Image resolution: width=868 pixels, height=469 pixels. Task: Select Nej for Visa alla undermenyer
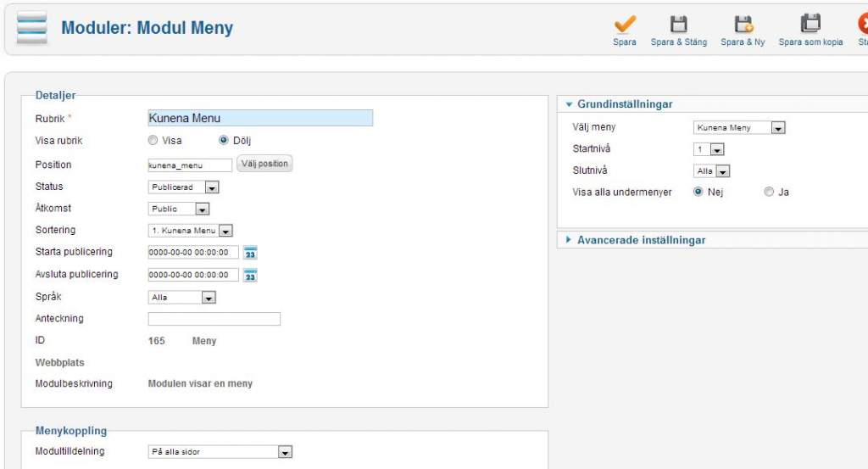click(698, 193)
